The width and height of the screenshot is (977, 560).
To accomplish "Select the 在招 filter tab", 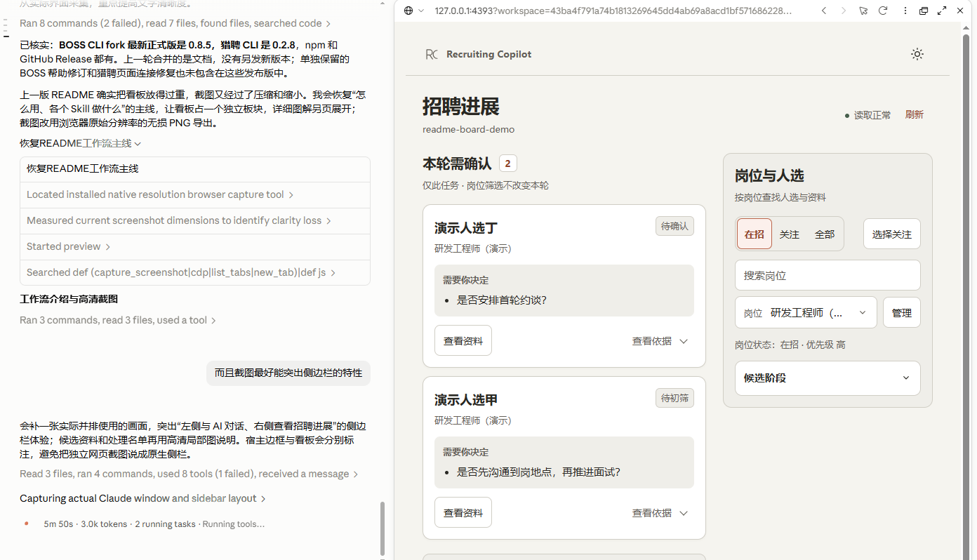I will [x=755, y=234].
